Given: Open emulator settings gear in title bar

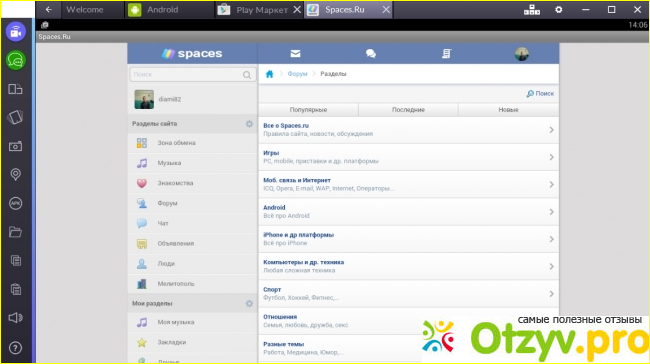Looking at the screenshot, I should tap(559, 10).
